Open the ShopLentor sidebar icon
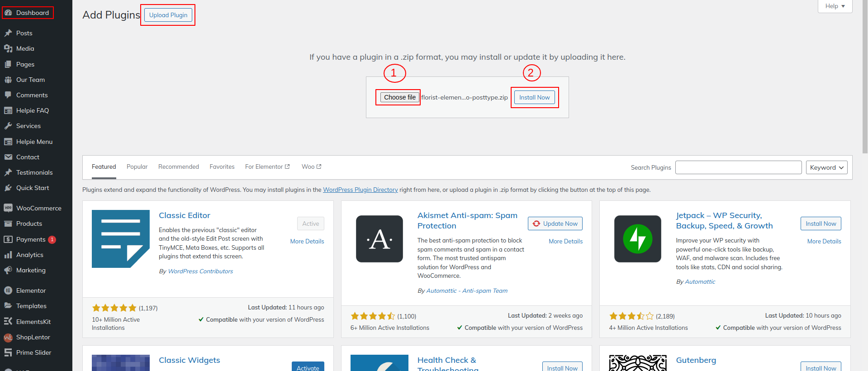 point(8,337)
